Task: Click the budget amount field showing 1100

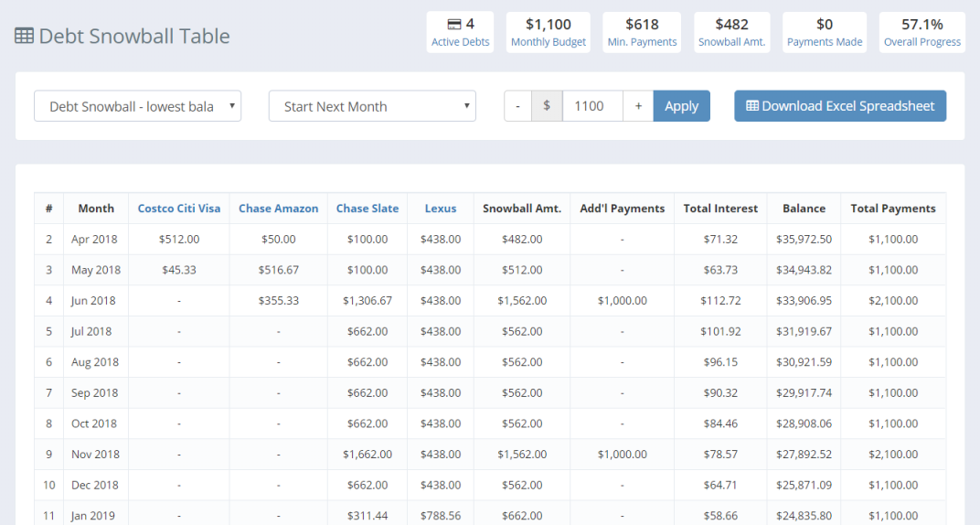Action: coord(592,106)
